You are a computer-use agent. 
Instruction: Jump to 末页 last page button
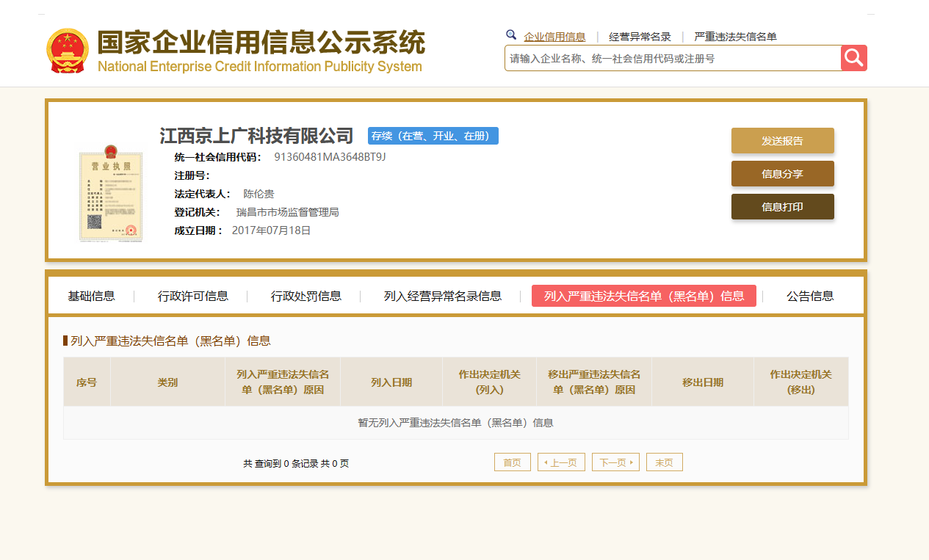pos(665,462)
